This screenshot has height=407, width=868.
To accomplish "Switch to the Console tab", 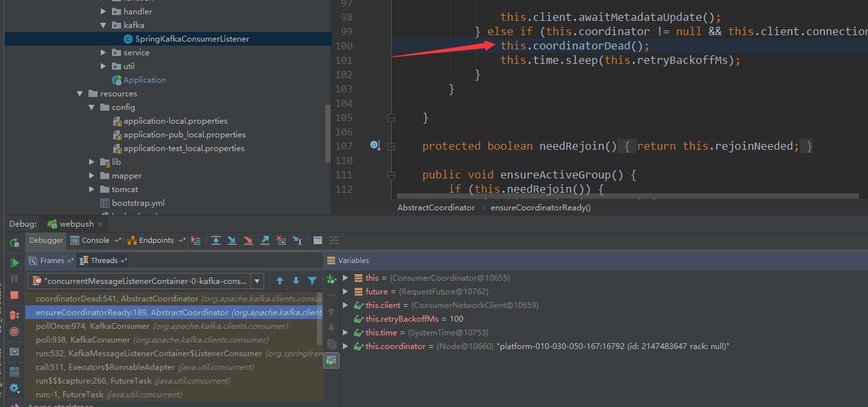I will 95,240.
